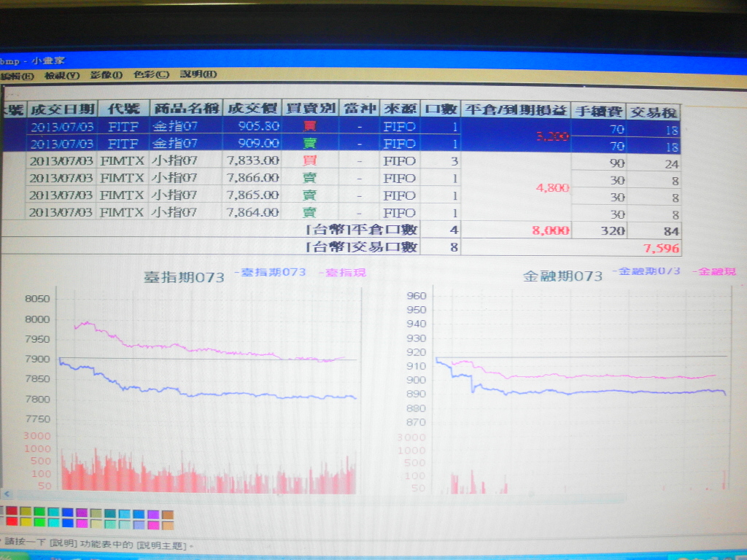Click the 當沖 column header
This screenshot has width=747, height=560.
[359, 108]
